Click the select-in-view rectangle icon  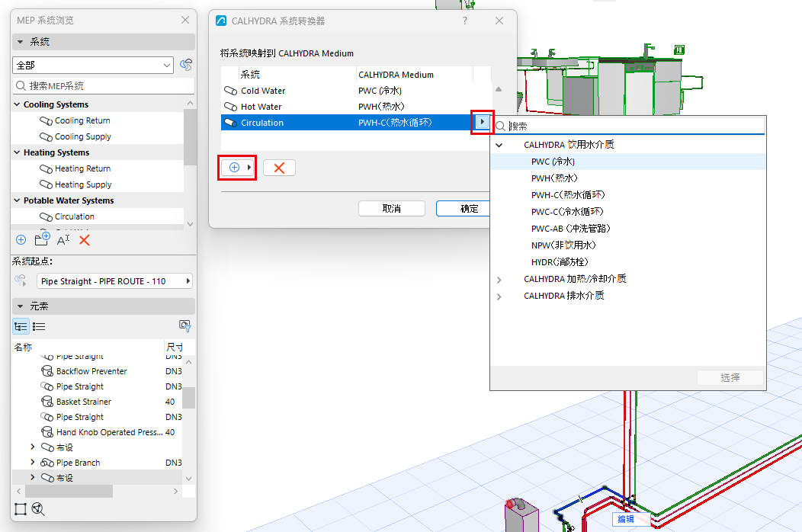coord(21,509)
